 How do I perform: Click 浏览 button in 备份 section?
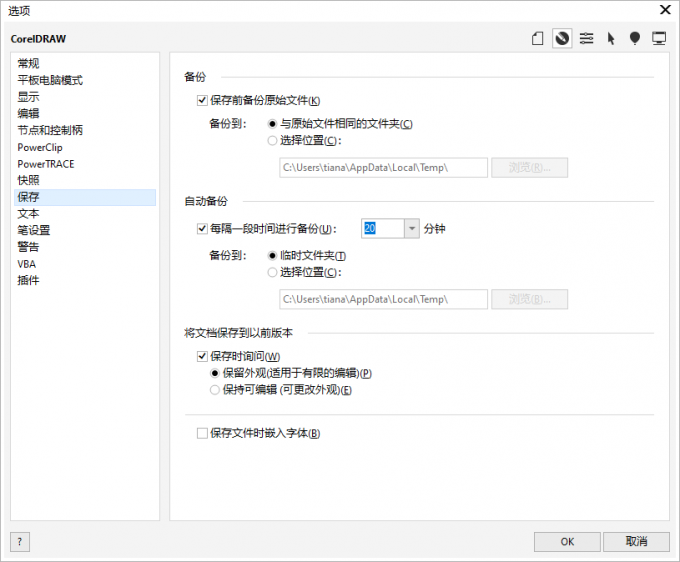[x=529, y=167]
